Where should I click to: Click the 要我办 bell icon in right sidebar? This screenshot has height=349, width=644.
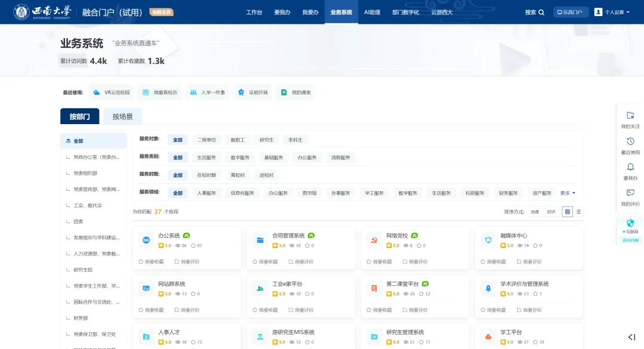(x=630, y=168)
